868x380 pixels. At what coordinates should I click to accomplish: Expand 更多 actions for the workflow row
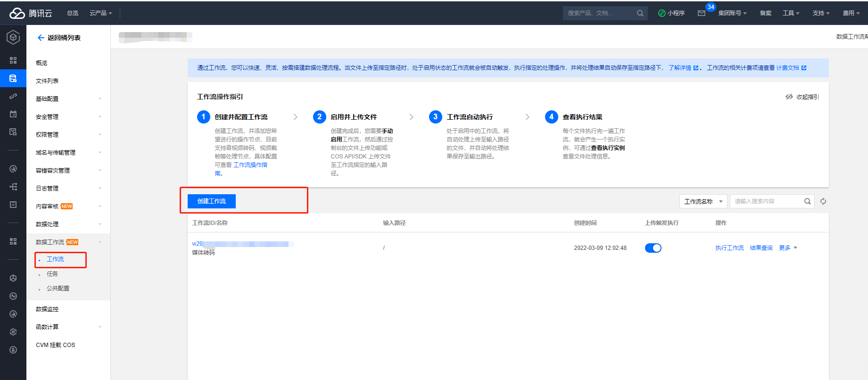coord(788,248)
